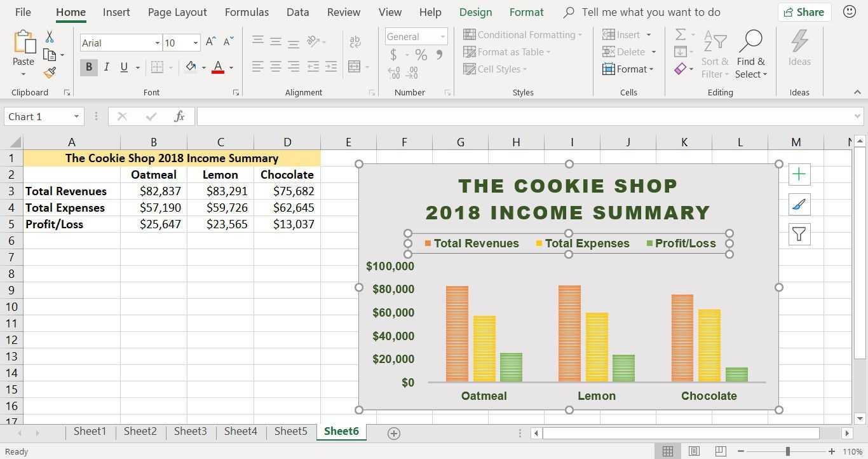
Task: Add a new sheet with plus icon
Action: click(x=393, y=434)
